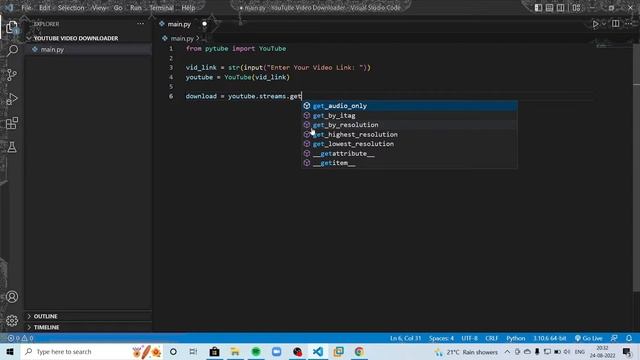Open the Testing flask view
The width and height of the screenshot is (640, 360).
[12, 147]
